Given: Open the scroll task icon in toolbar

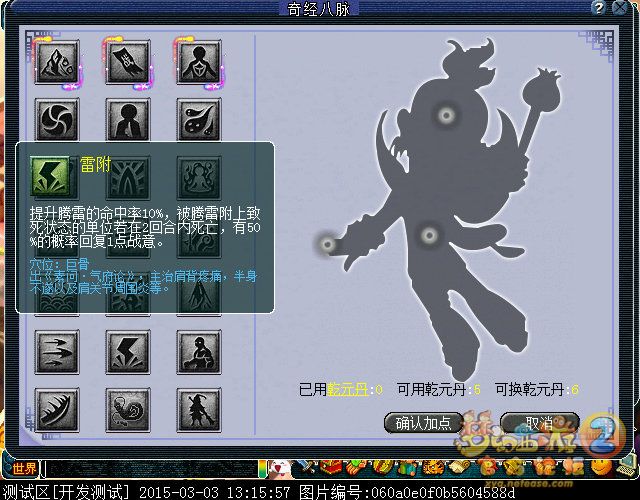Looking at the screenshot, I should (x=460, y=468).
